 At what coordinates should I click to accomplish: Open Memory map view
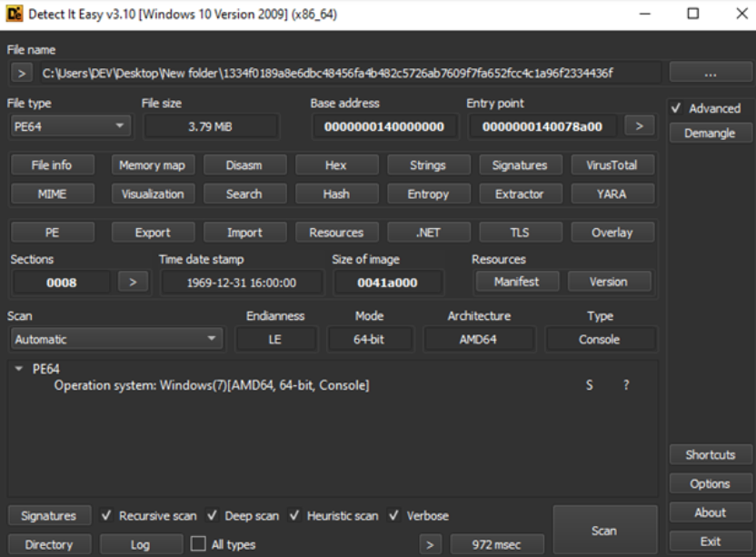click(153, 165)
